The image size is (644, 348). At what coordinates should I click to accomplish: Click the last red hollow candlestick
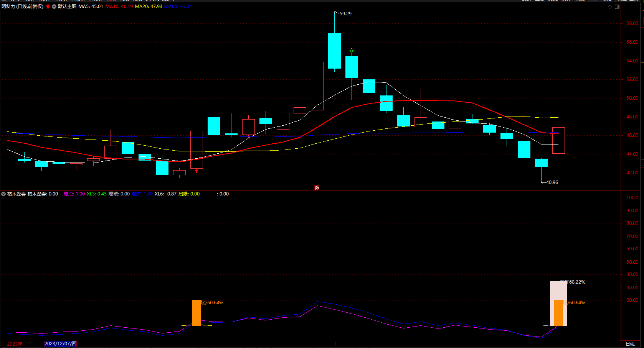point(558,140)
